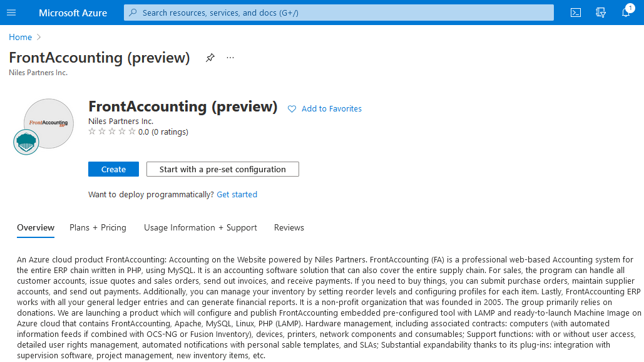Screen dimensions: 644x362
Task: Pin FrontAccounting to the dashboard
Action: (210, 58)
